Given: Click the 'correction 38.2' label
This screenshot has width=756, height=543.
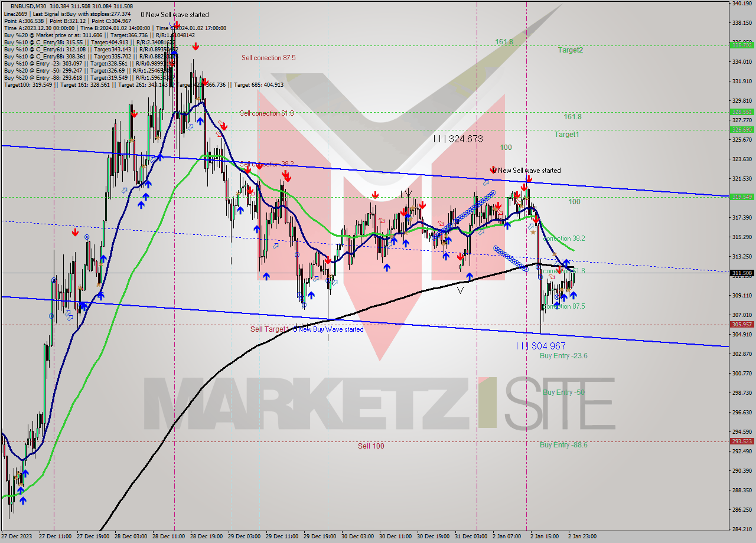Looking at the screenshot, I should point(564,238).
